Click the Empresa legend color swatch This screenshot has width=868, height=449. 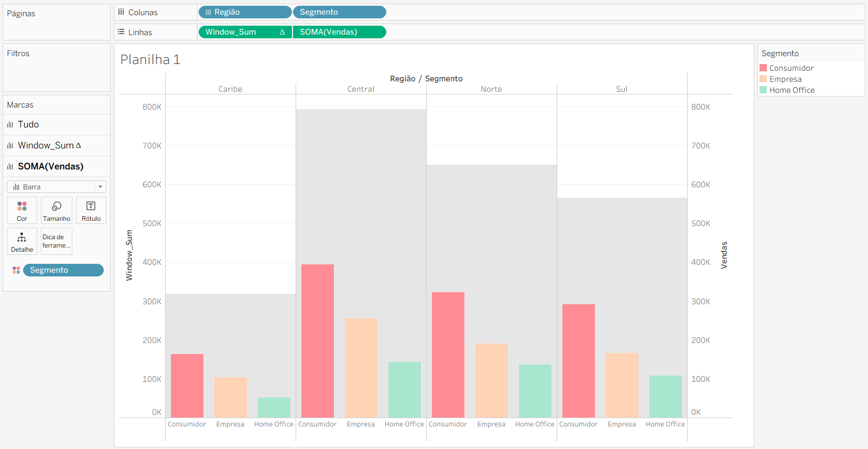pos(763,79)
